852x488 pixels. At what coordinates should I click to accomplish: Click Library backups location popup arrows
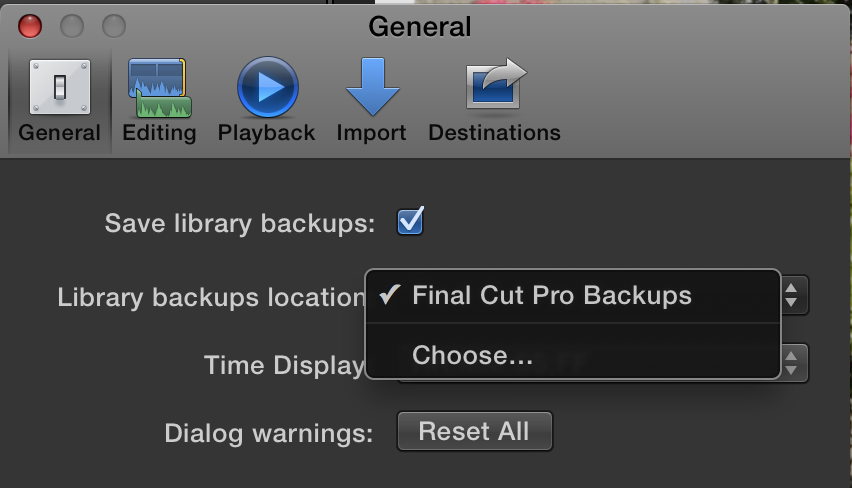tap(792, 296)
